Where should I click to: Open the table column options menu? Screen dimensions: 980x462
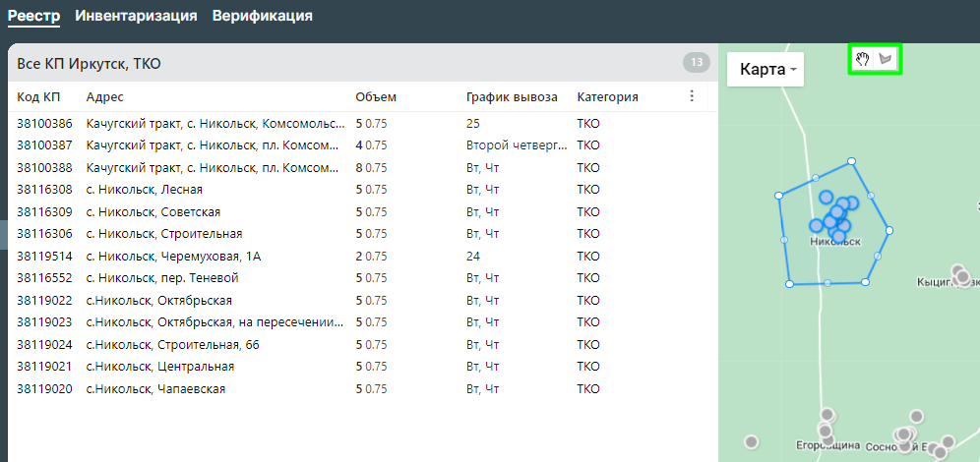click(x=692, y=96)
